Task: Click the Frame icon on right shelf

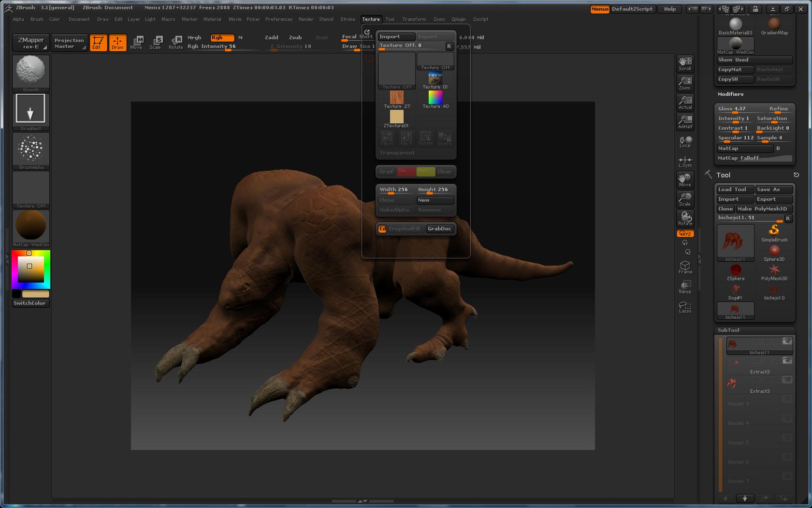Action: 685,267
